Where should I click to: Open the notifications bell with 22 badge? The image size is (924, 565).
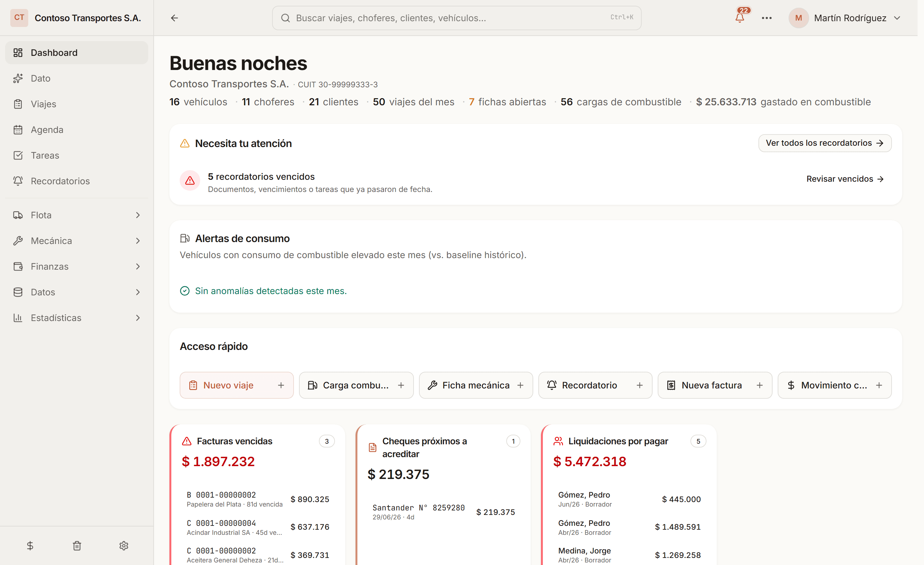[740, 18]
